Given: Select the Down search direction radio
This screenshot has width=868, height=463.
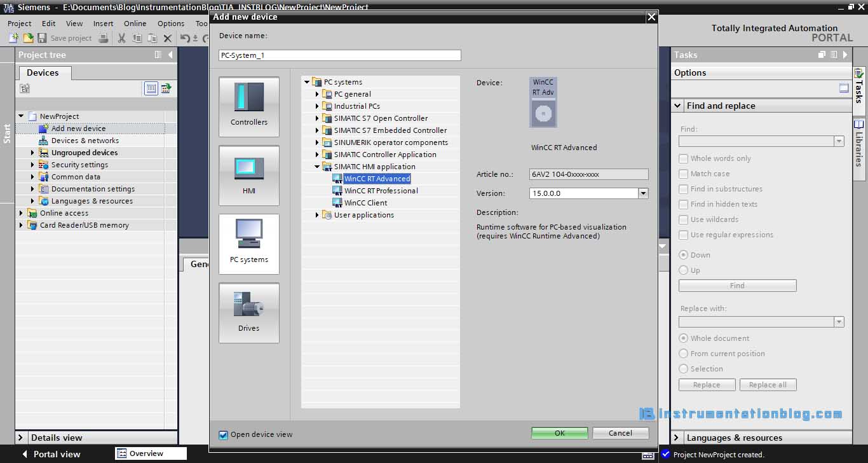Looking at the screenshot, I should tap(684, 255).
